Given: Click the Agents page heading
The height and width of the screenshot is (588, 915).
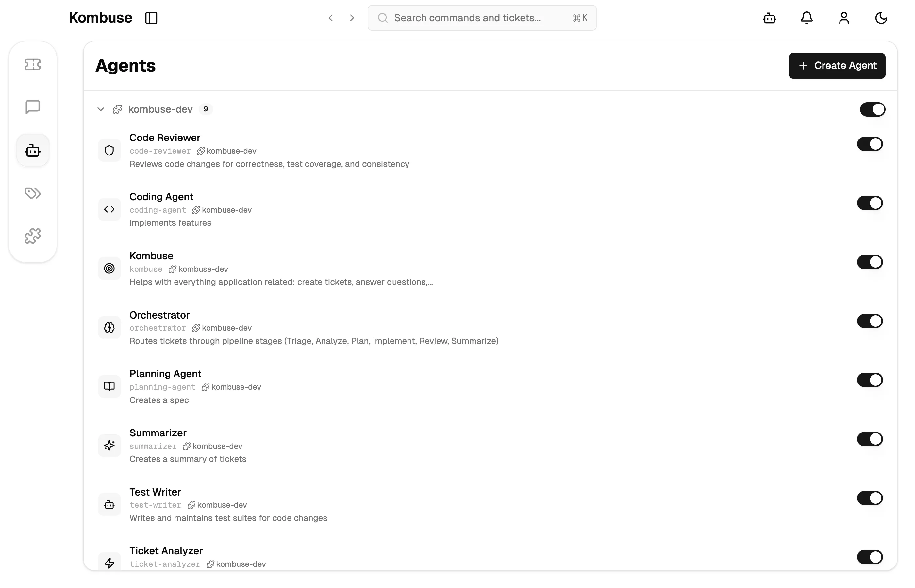Looking at the screenshot, I should click(x=125, y=66).
